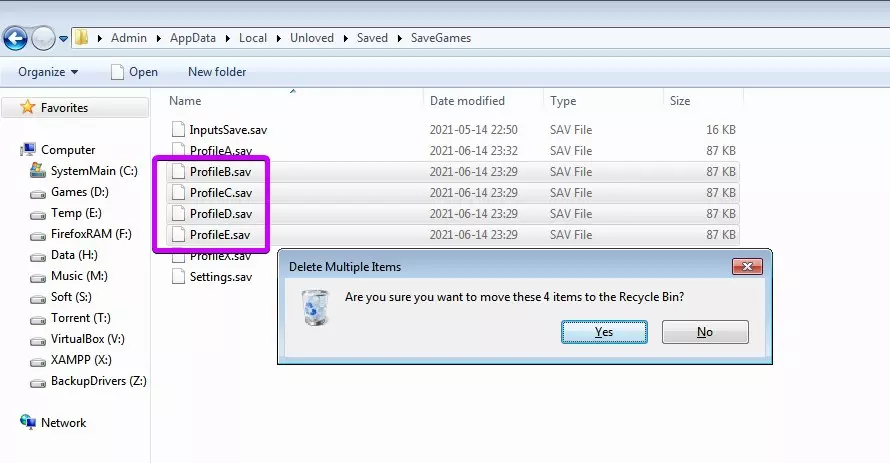Open the recent locations dropdown arrow
The height and width of the screenshot is (463, 890).
click(x=64, y=39)
